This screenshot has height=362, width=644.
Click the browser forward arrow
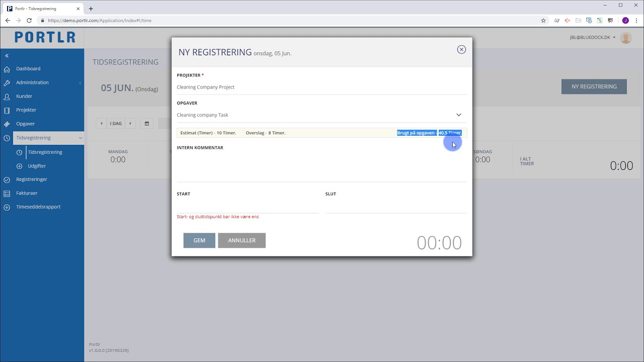tap(18, 21)
